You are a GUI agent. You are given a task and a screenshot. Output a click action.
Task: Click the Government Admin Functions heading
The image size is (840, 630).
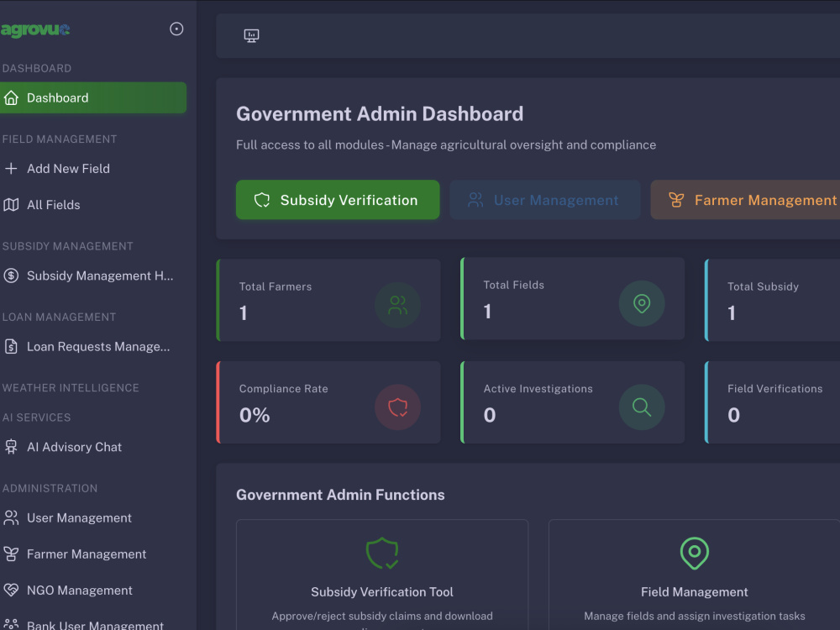pyautogui.click(x=340, y=495)
